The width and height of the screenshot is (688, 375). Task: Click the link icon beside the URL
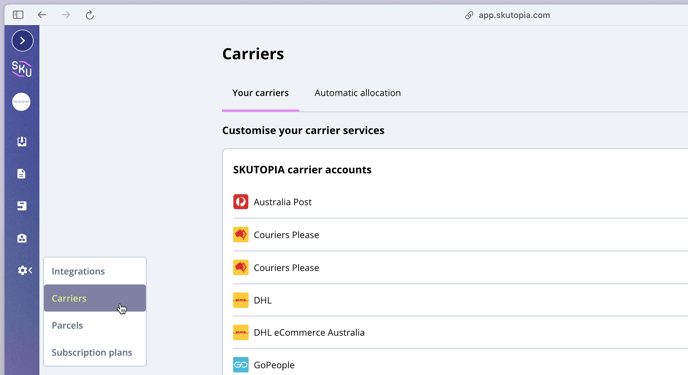pyautogui.click(x=469, y=15)
